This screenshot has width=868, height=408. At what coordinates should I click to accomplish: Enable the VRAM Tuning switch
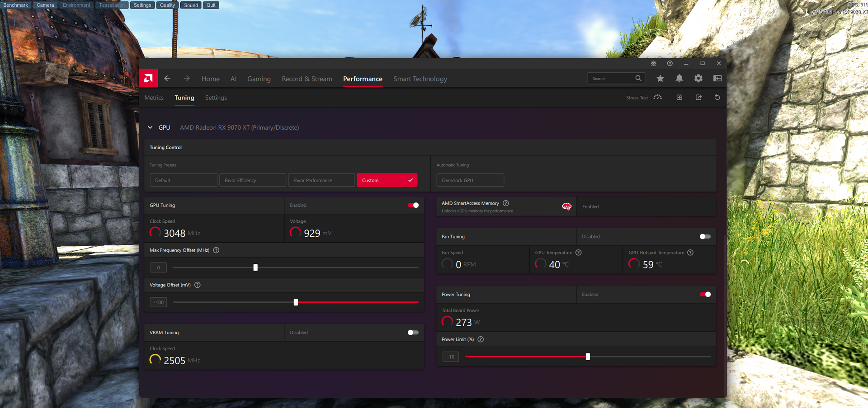pos(413,333)
